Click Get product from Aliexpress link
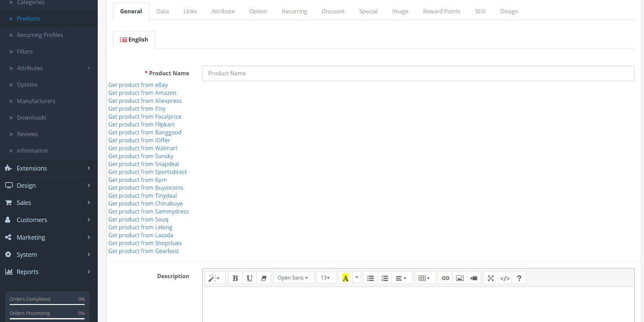 click(x=145, y=101)
